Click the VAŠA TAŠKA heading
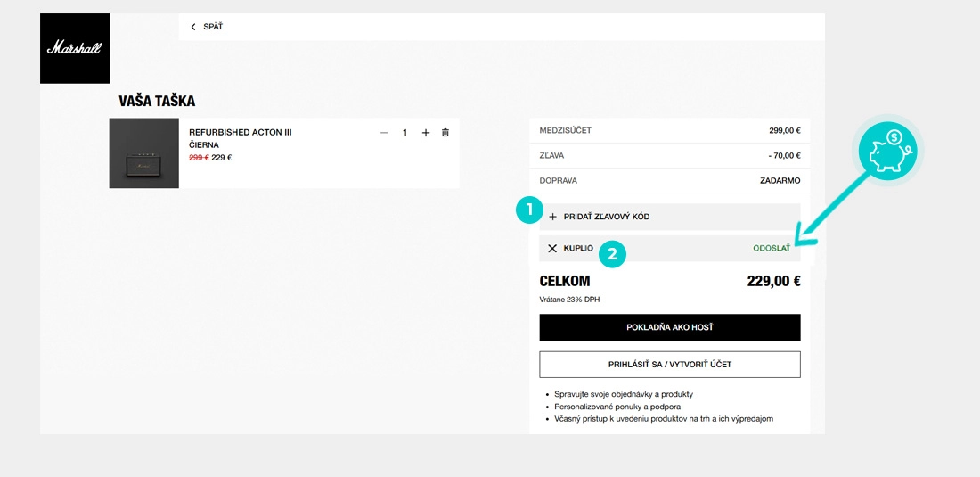 point(157,102)
